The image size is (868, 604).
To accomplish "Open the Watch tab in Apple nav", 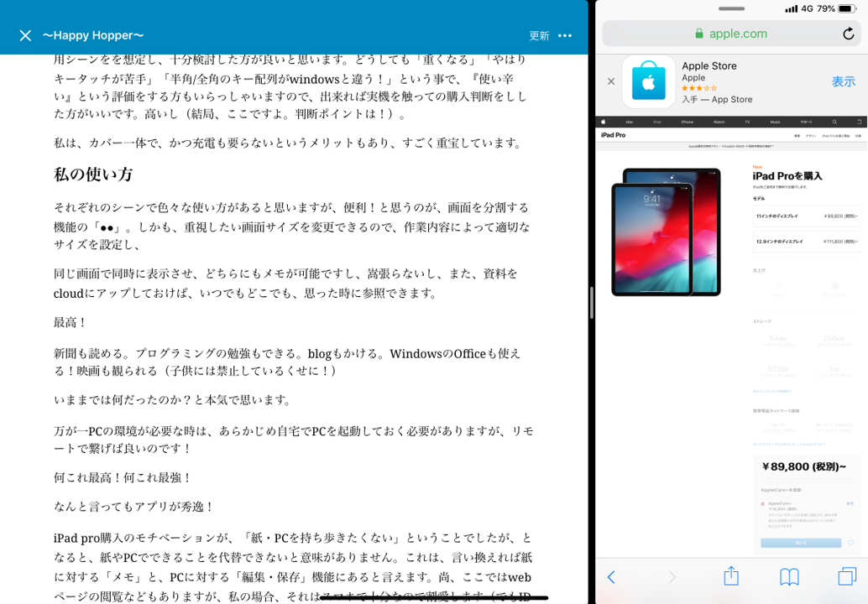I will point(719,122).
